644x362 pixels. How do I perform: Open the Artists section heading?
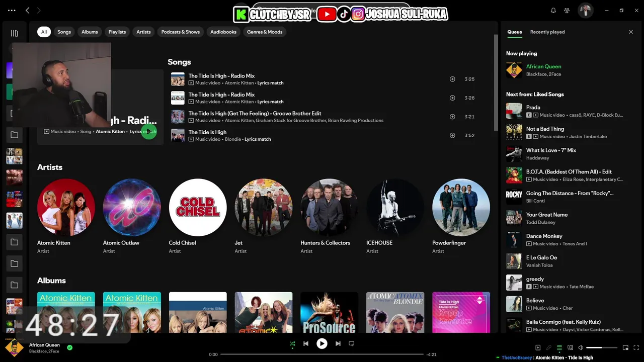point(50,167)
